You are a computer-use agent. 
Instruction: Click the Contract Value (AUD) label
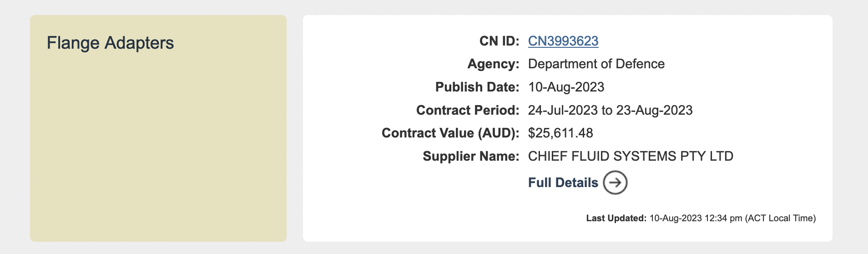pos(450,133)
